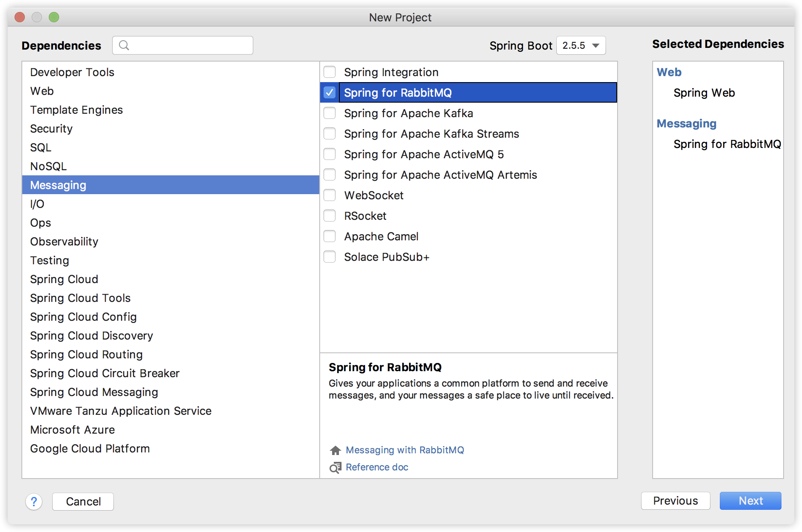Image resolution: width=802 pixels, height=532 pixels.
Task: Click the home icon beside Messaging with RabbitMQ
Action: coord(336,450)
